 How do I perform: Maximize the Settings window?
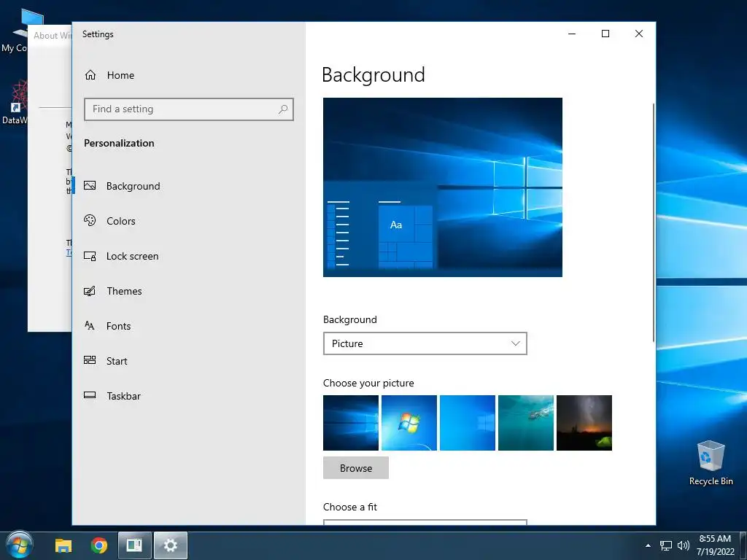605,34
